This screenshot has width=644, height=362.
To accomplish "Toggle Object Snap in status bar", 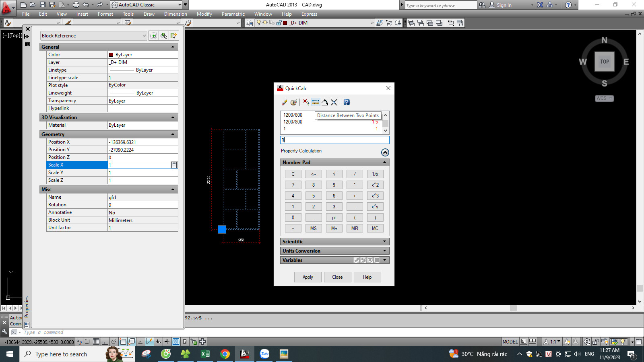I will click(123, 341).
